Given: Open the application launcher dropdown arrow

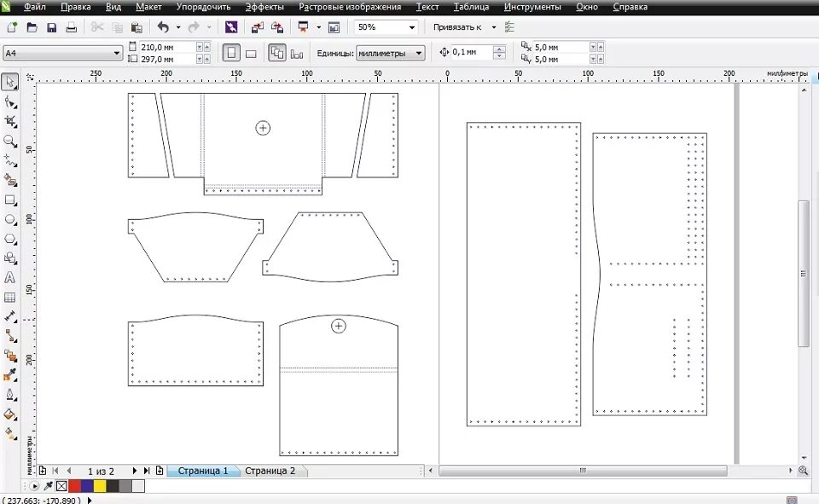Looking at the screenshot, I should [318, 27].
